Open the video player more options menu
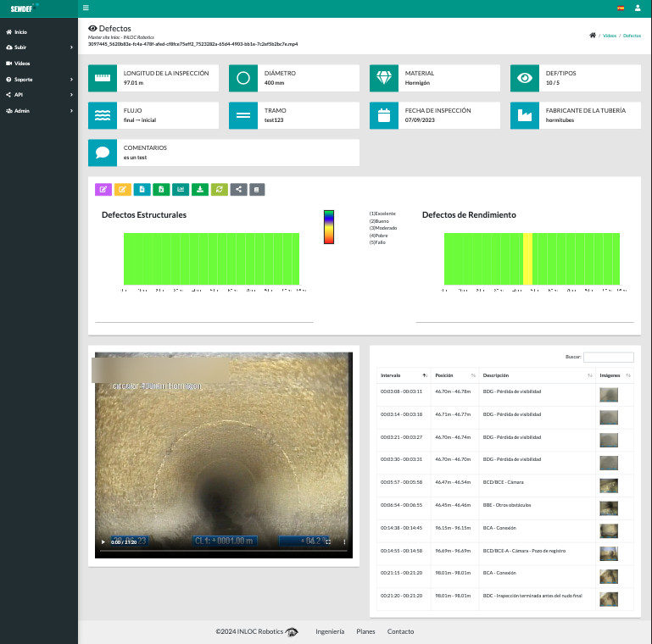Viewport: 652px width, 644px height. pyautogui.click(x=344, y=541)
